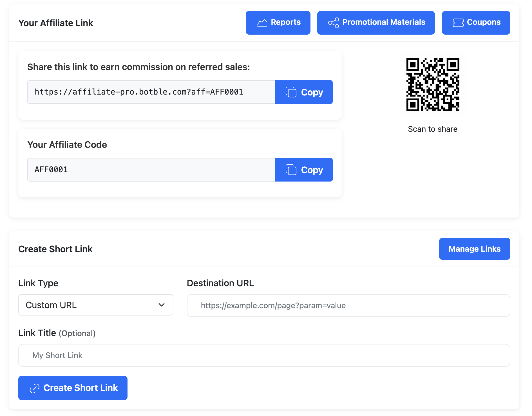This screenshot has width=532, height=416.
Task: Click the copy icon next to the affiliate URL
Action: [x=291, y=92]
